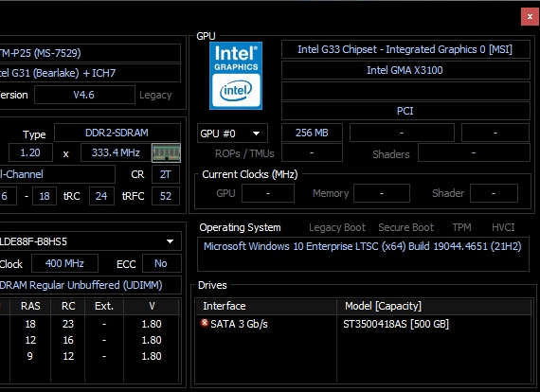
Task: Click the 256 MB video memory field
Action: coord(312,133)
